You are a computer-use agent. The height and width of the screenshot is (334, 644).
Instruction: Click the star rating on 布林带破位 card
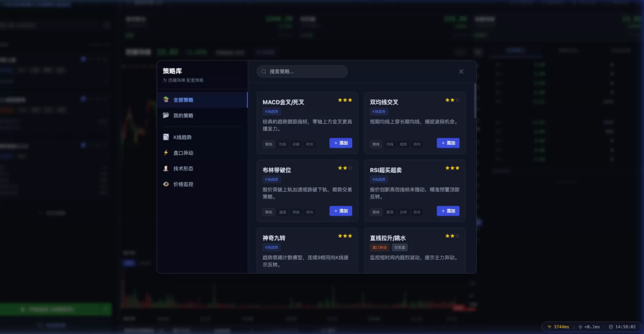pos(345,168)
